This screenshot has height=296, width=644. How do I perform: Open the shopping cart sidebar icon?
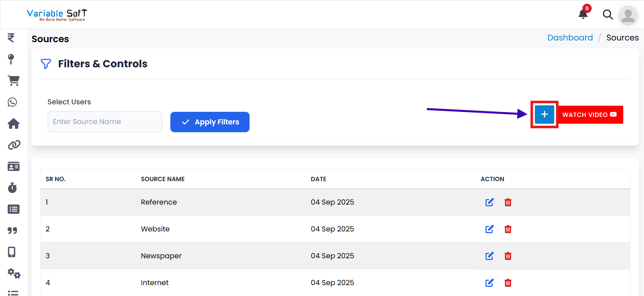click(x=14, y=81)
